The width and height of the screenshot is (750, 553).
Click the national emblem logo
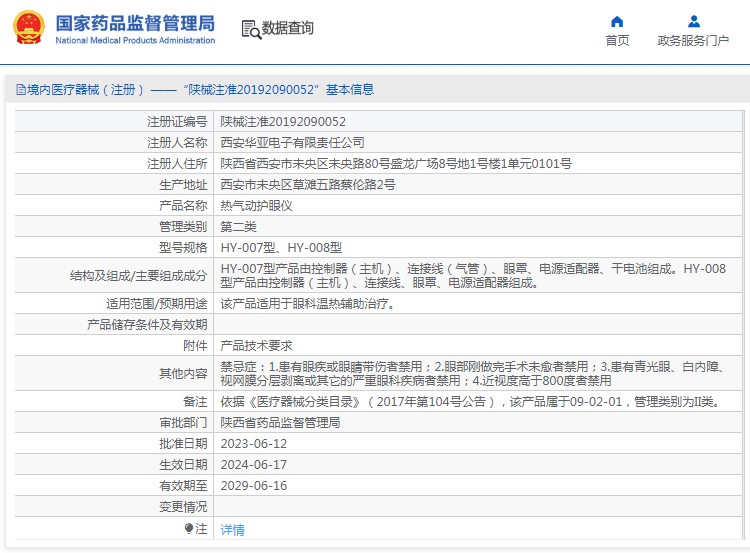30,28
